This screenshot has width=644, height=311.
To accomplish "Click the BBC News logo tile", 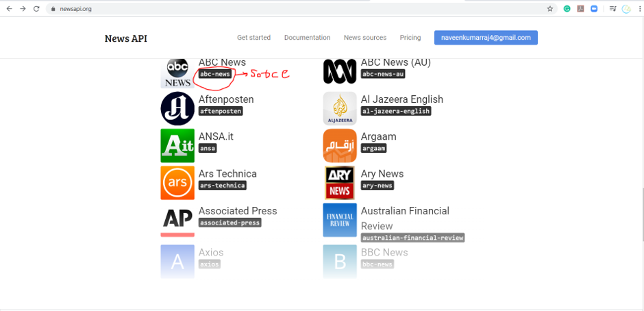I will 340,262.
